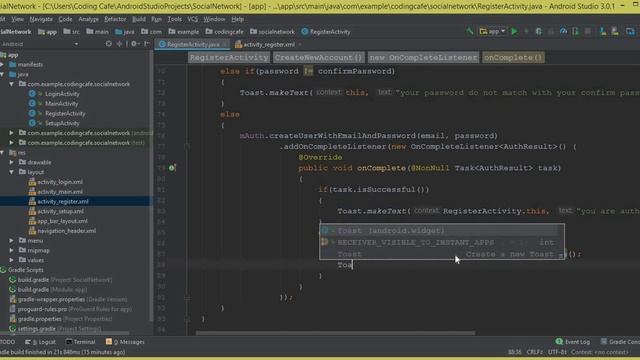Expand the values folder
Screen dimensions: 640x360
[11, 260]
